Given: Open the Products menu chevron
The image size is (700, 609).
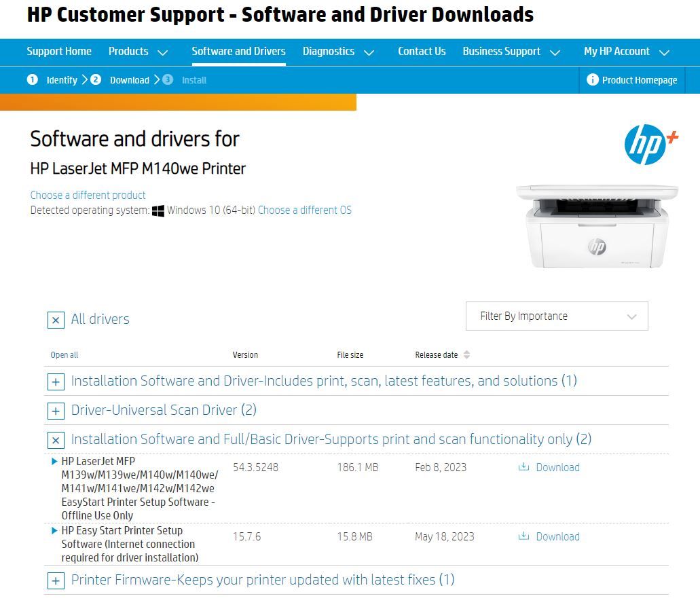Looking at the screenshot, I should pos(163,53).
